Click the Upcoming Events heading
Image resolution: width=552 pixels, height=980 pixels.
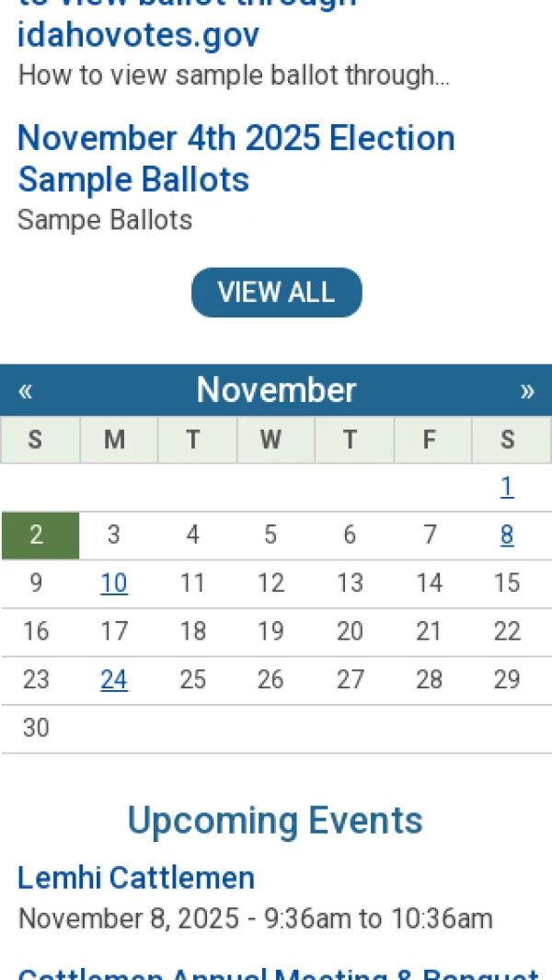coord(275,820)
